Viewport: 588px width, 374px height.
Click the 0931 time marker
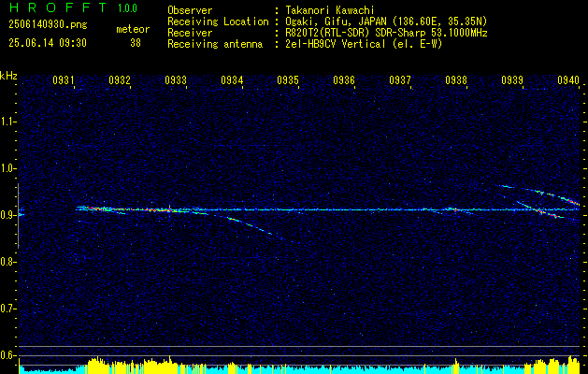64,79
